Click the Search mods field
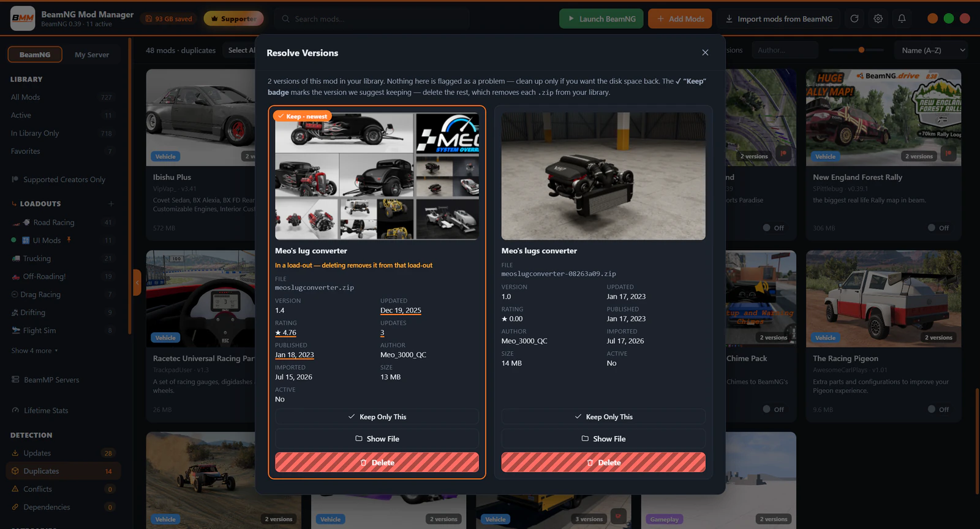This screenshot has width=980, height=529. coord(372,19)
